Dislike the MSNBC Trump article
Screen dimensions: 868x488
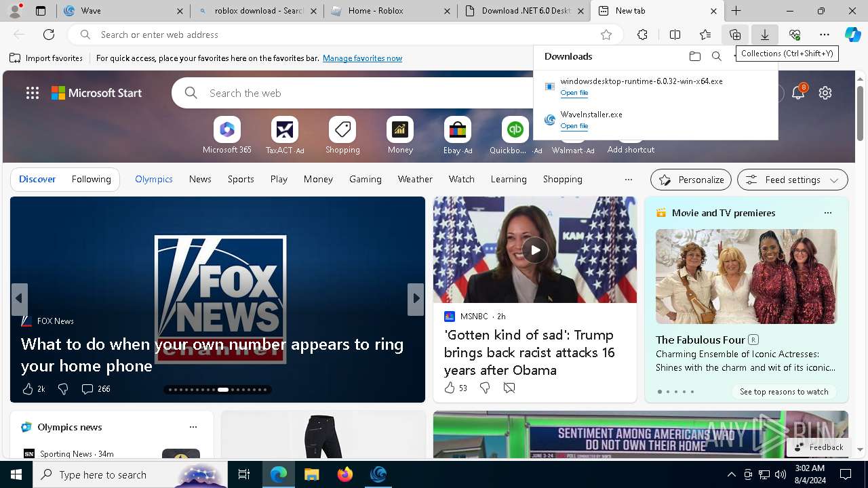[485, 388]
